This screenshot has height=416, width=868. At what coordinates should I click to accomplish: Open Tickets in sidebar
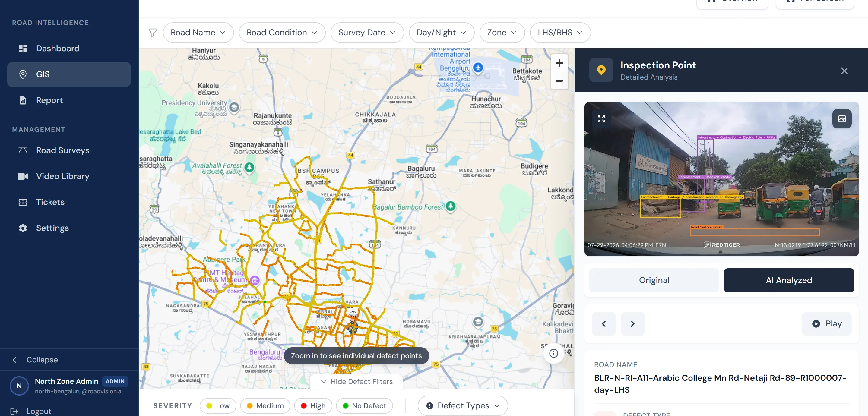(x=69, y=202)
